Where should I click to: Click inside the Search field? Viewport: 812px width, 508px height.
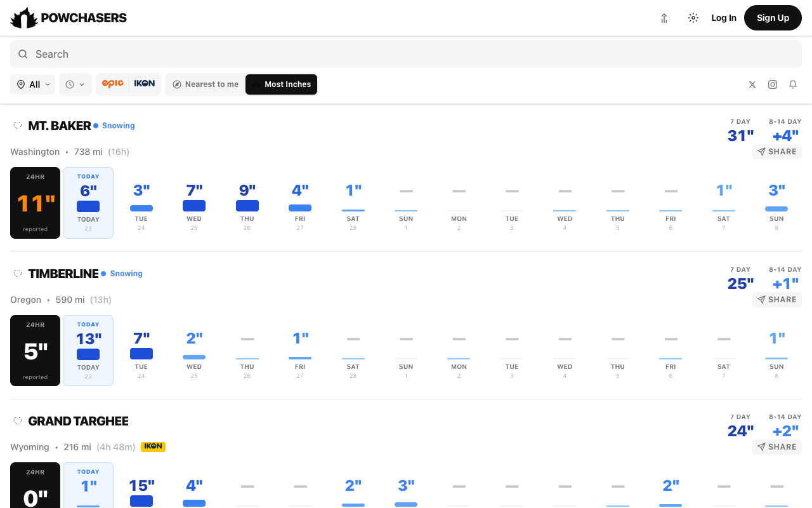190,54
